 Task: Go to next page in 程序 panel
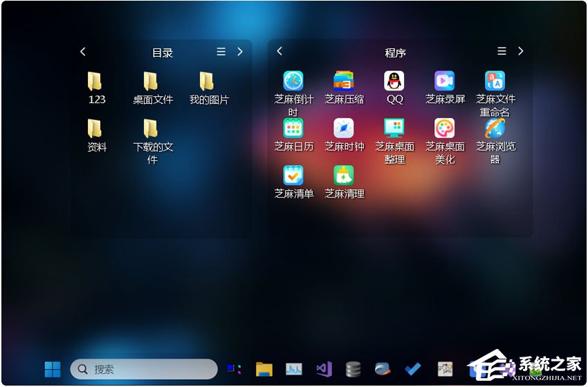[520, 50]
